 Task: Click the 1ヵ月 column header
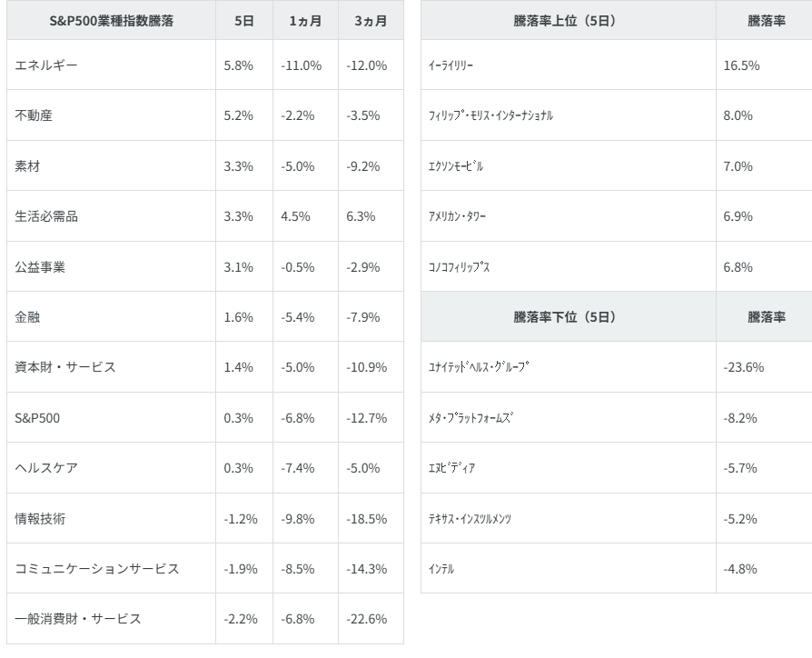[x=304, y=21]
